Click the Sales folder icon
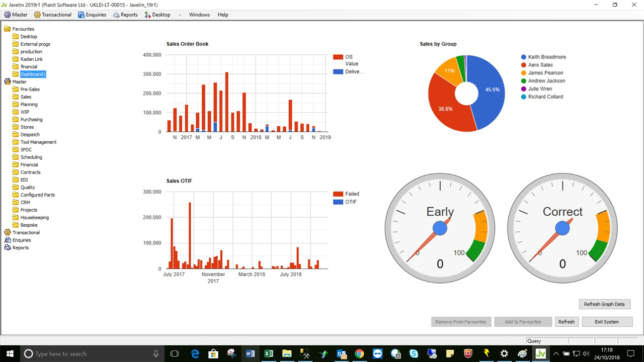This screenshot has height=362, width=644. [x=16, y=97]
